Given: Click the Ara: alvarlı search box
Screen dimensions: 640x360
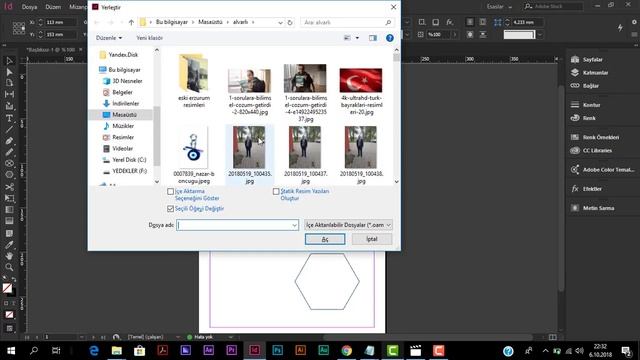Looking at the screenshot, I should click(x=347, y=22).
